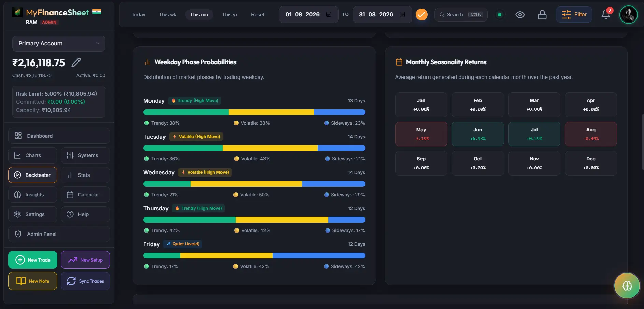Select the Jul monthly return cell
The height and width of the screenshot is (309, 644).
[x=534, y=134]
